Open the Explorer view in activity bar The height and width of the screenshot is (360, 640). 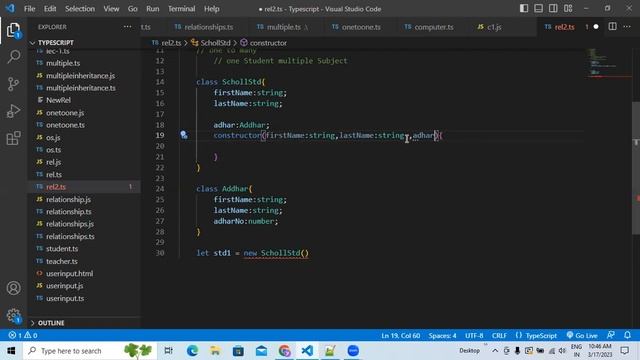pyautogui.click(x=13, y=30)
